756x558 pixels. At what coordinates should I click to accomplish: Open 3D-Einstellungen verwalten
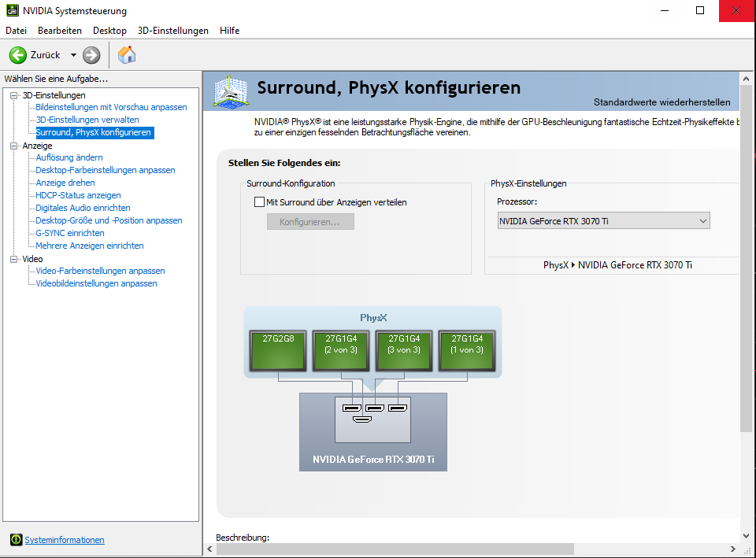click(87, 120)
